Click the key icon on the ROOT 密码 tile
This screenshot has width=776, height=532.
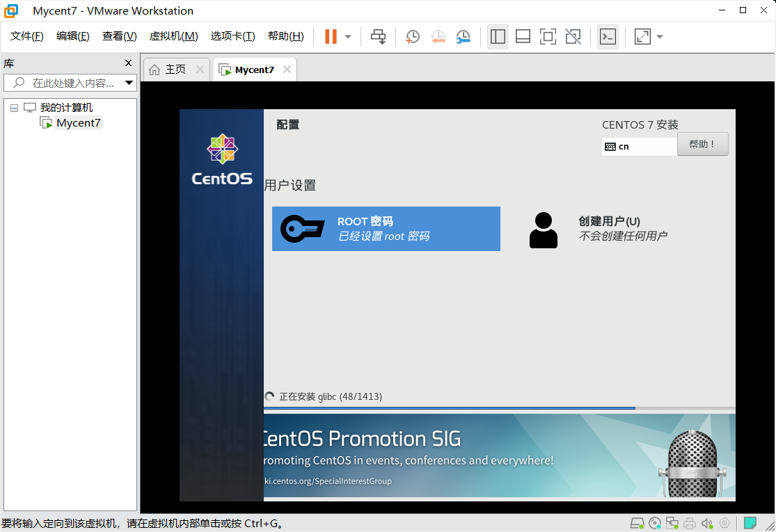coord(302,229)
